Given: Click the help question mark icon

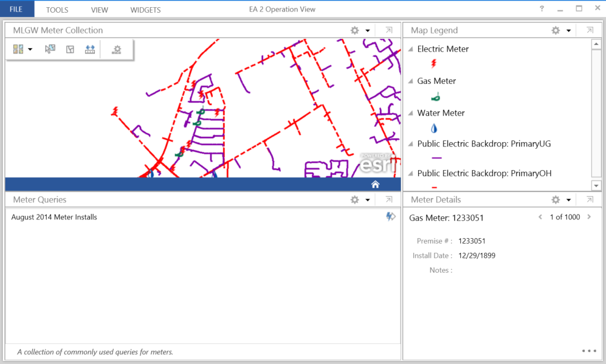Looking at the screenshot, I should coord(542,9).
